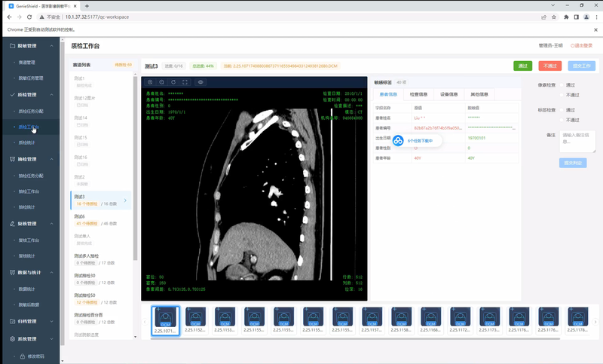Zoom out of the CT image
Screen dimensions: 603x364
[162, 82]
